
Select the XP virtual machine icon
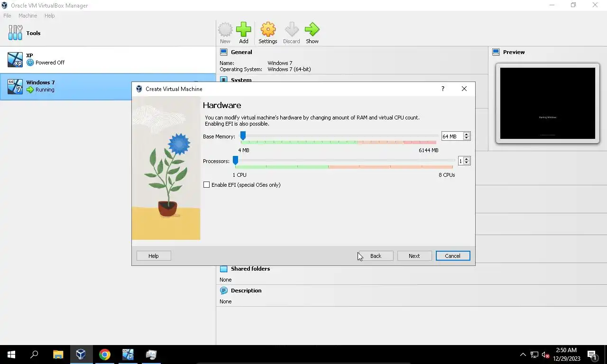tap(15, 59)
